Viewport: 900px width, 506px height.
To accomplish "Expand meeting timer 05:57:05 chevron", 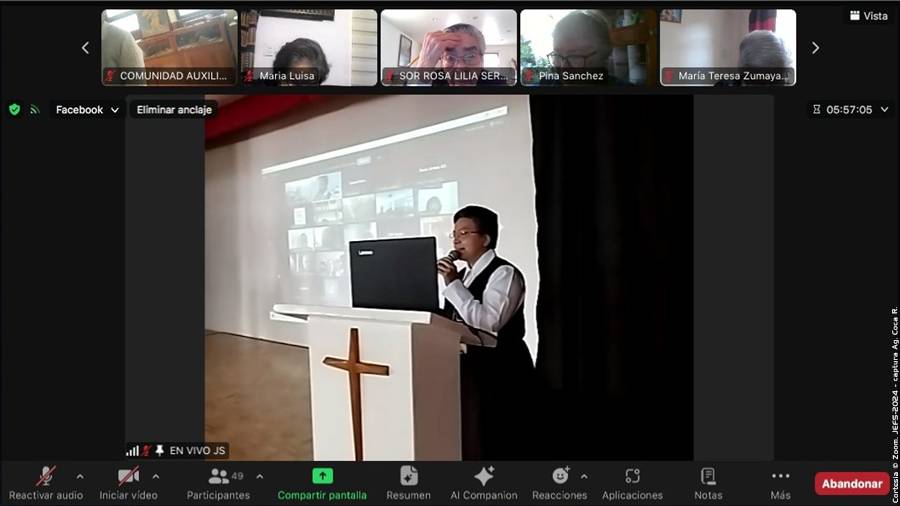I will [885, 109].
